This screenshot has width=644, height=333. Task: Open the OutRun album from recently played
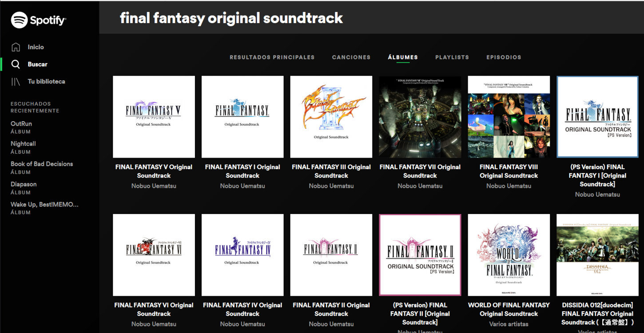pos(21,123)
